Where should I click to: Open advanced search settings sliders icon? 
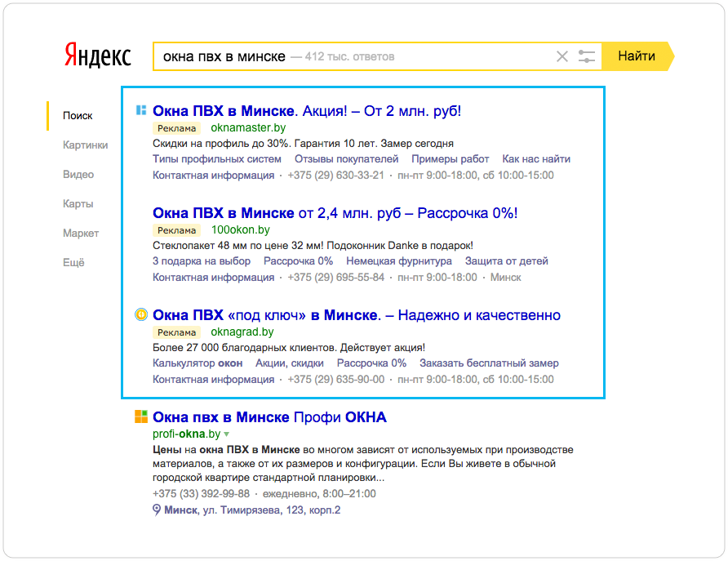click(586, 56)
